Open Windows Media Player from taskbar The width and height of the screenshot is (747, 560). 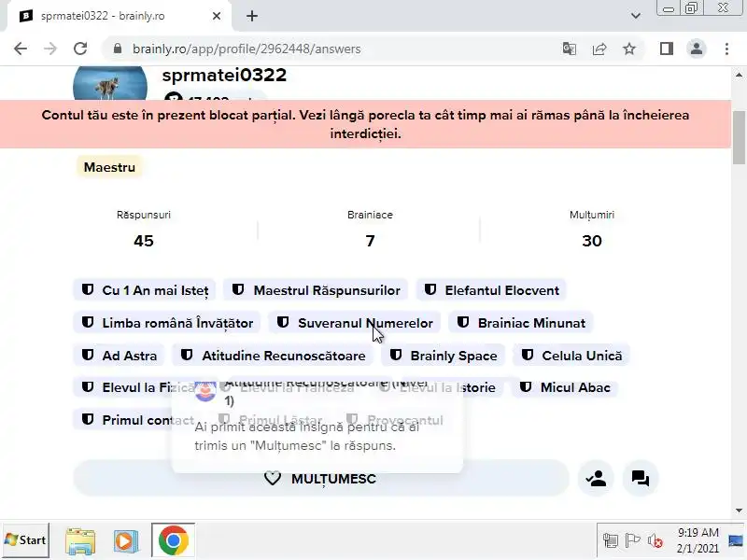click(x=125, y=541)
